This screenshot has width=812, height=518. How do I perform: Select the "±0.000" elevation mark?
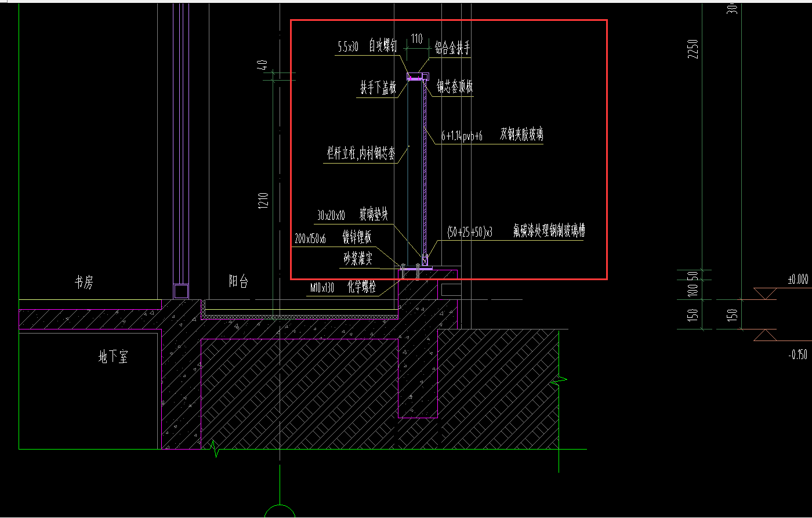point(797,280)
